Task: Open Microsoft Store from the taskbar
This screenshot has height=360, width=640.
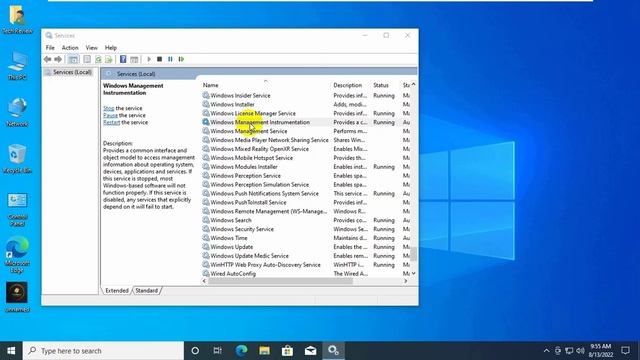Action: click(x=287, y=351)
